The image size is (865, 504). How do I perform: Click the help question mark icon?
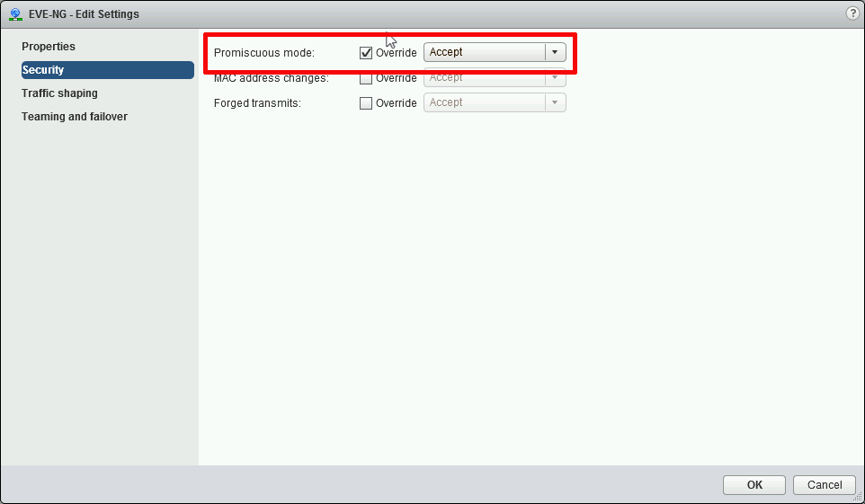[x=852, y=13]
